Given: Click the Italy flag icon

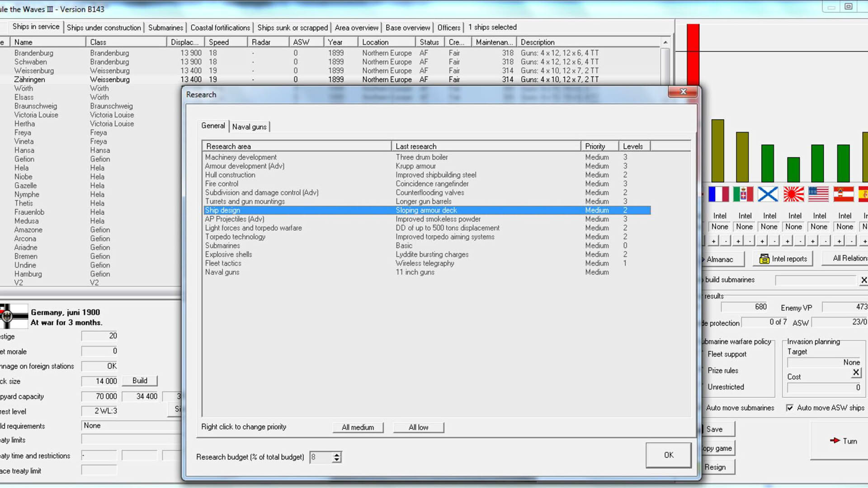Looking at the screenshot, I should click(743, 194).
